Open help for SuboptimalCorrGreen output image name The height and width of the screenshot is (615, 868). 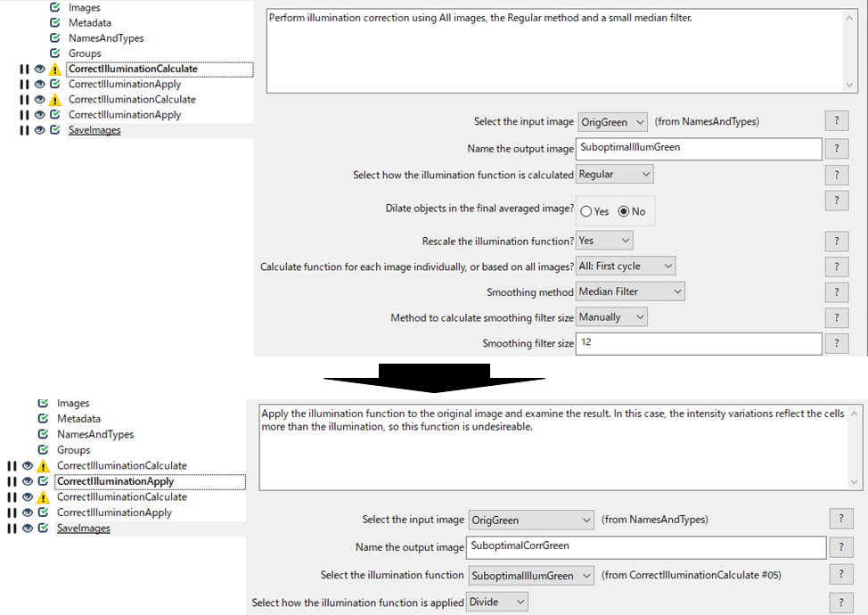(x=841, y=547)
